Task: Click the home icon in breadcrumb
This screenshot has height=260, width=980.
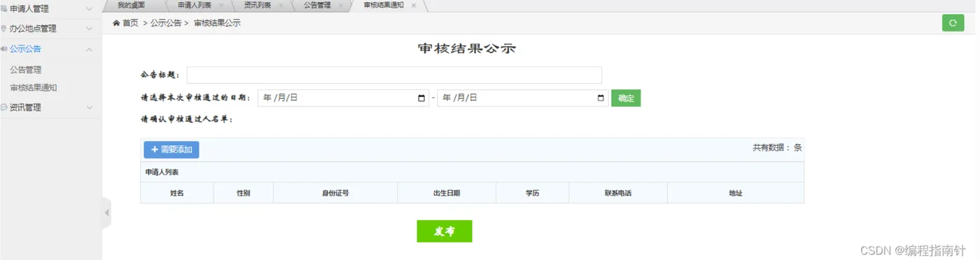Action: pos(116,23)
